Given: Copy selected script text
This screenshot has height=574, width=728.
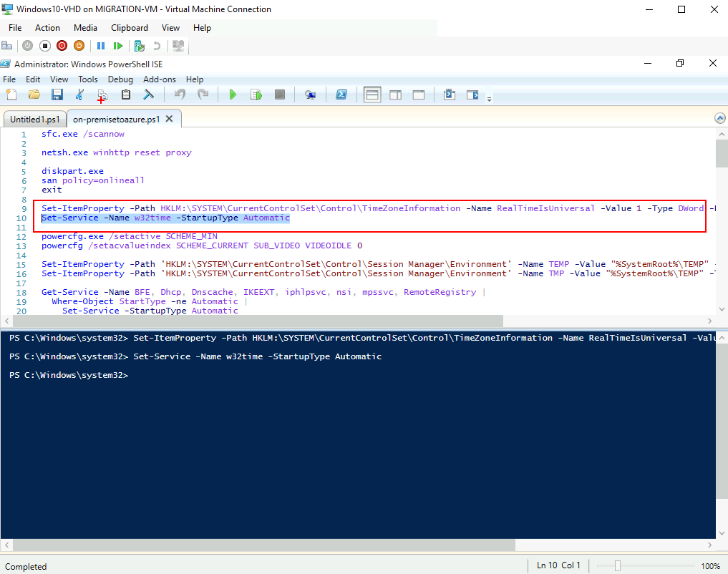Looking at the screenshot, I should coord(102,96).
